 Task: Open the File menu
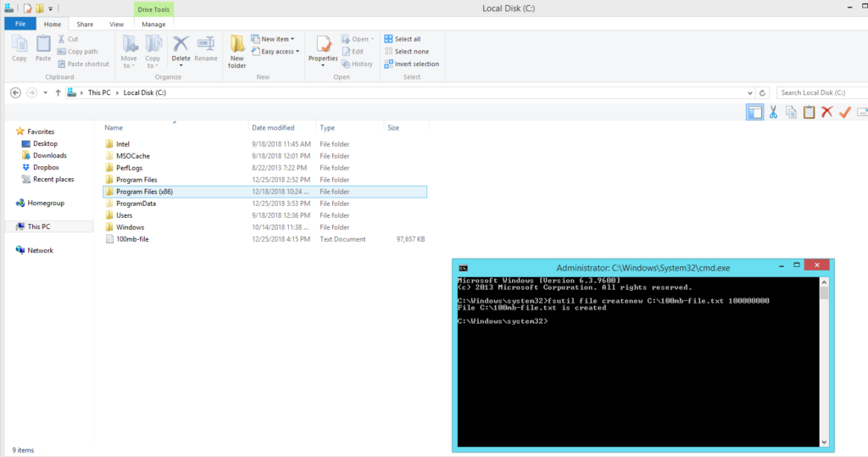[x=20, y=25]
